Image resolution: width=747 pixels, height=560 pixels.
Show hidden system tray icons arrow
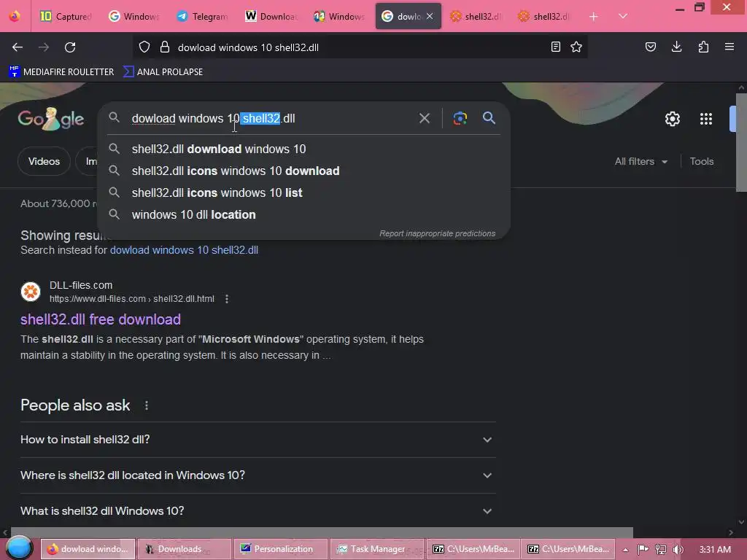point(625,550)
